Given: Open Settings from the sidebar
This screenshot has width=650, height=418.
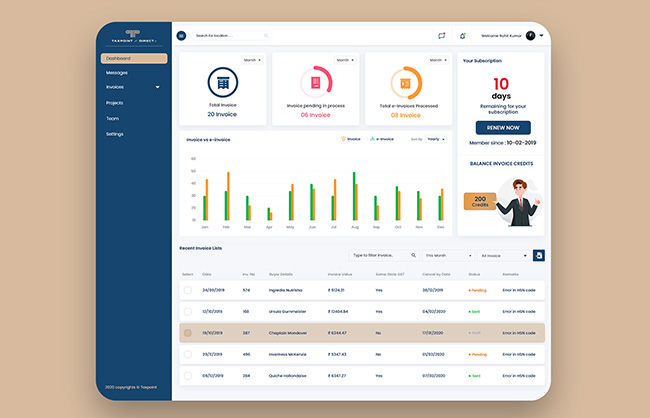Looking at the screenshot, I should (115, 133).
